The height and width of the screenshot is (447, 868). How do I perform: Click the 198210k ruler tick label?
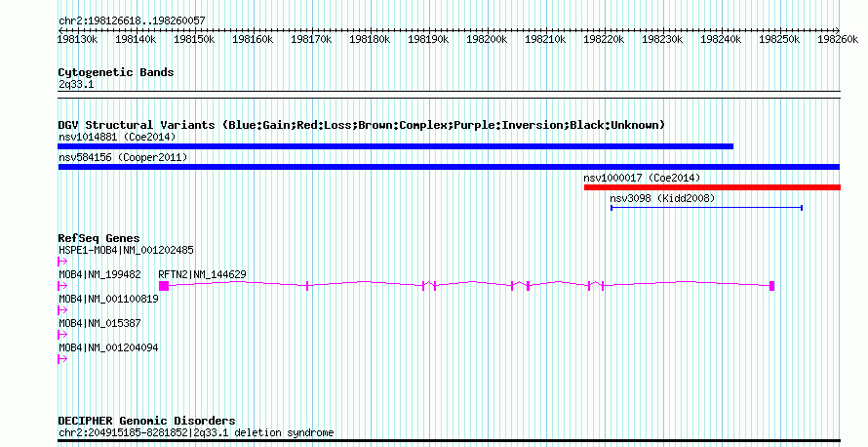tap(545, 39)
